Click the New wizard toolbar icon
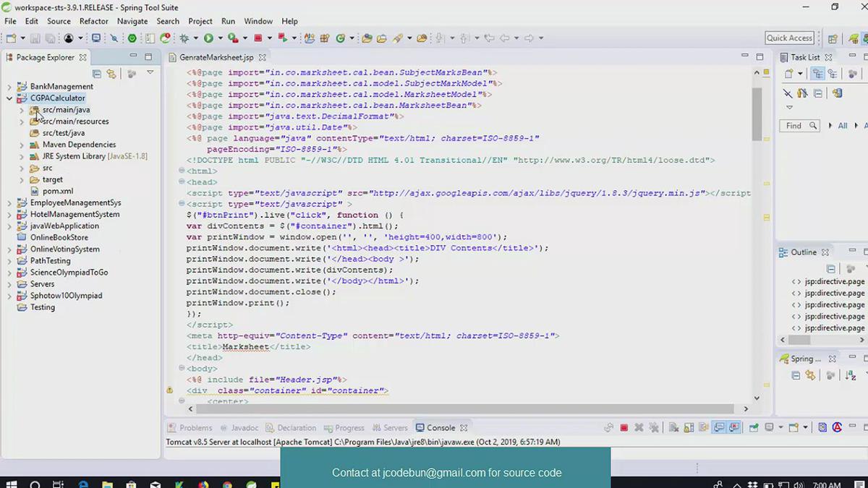This screenshot has width=868, height=488. tap(12, 38)
